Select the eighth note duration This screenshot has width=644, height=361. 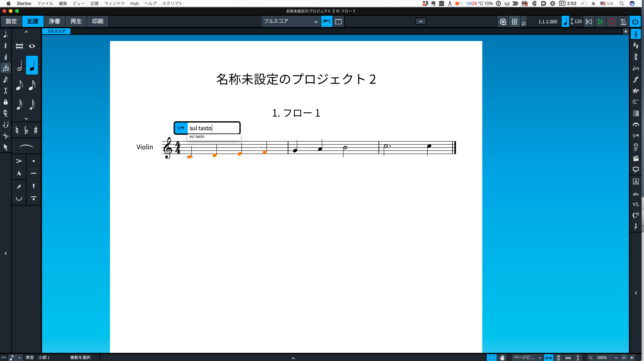pos(19,85)
